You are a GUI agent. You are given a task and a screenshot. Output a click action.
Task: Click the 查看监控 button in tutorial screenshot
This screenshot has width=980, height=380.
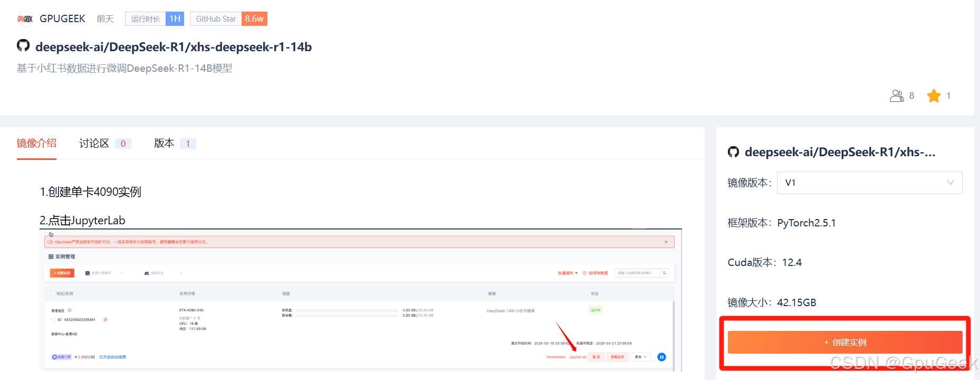pyautogui.click(x=618, y=357)
